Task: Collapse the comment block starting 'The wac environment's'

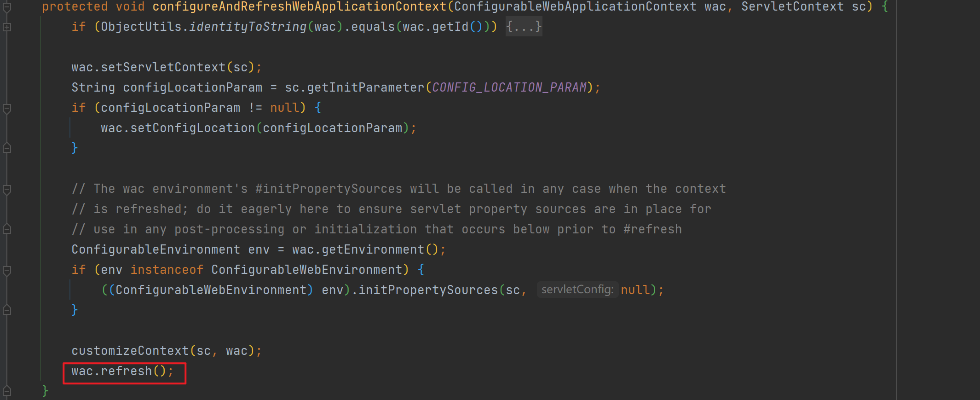Action: tap(7, 189)
